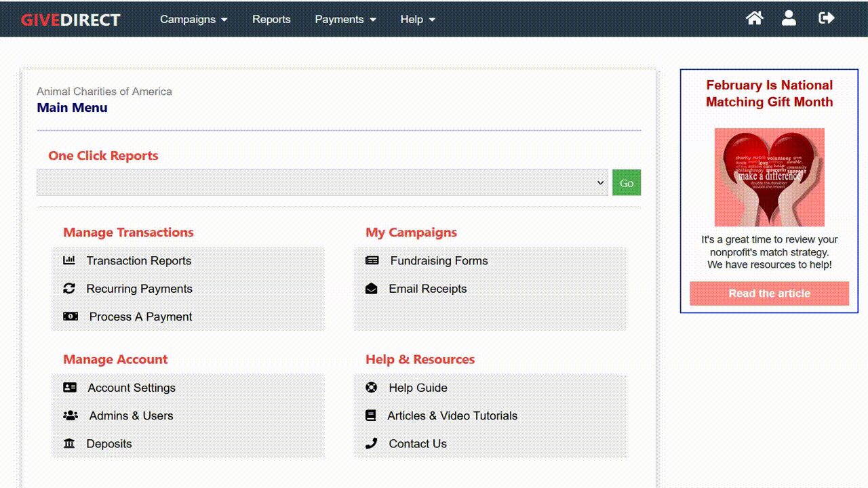Open Deposits link
The image size is (868, 488).
(109, 444)
